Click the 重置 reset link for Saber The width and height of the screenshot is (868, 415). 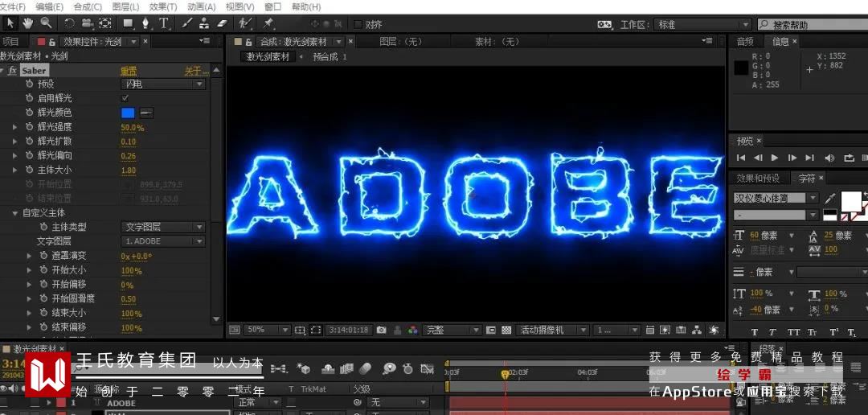129,71
